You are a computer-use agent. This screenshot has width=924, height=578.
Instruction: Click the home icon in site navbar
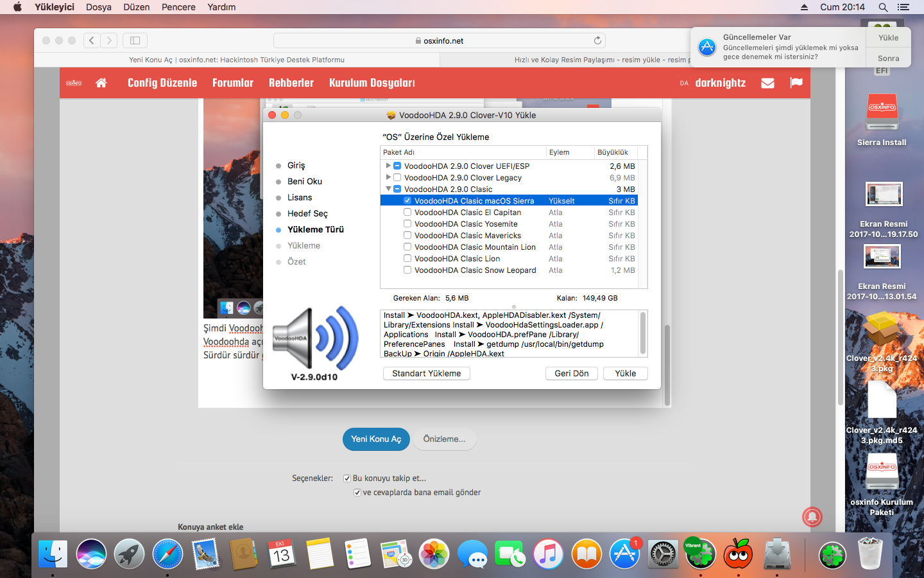[x=101, y=83]
